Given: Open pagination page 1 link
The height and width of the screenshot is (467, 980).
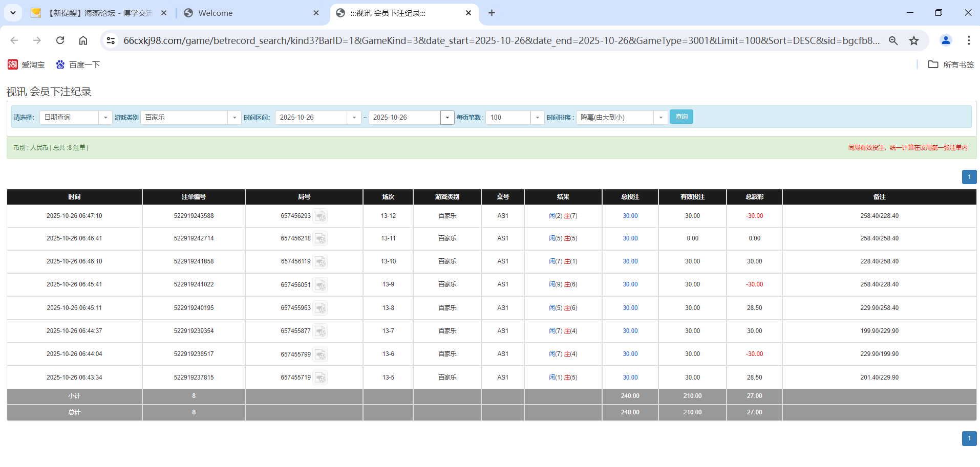Looking at the screenshot, I should [969, 176].
